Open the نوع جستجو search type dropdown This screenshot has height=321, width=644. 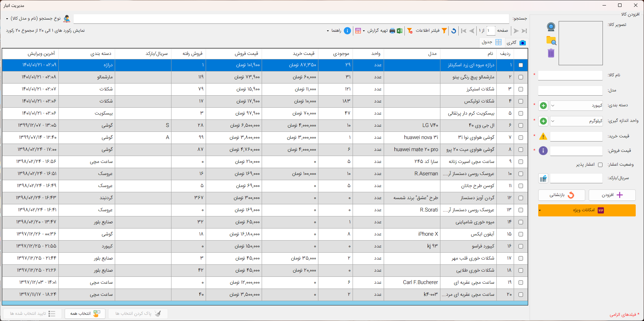[x=33, y=18]
